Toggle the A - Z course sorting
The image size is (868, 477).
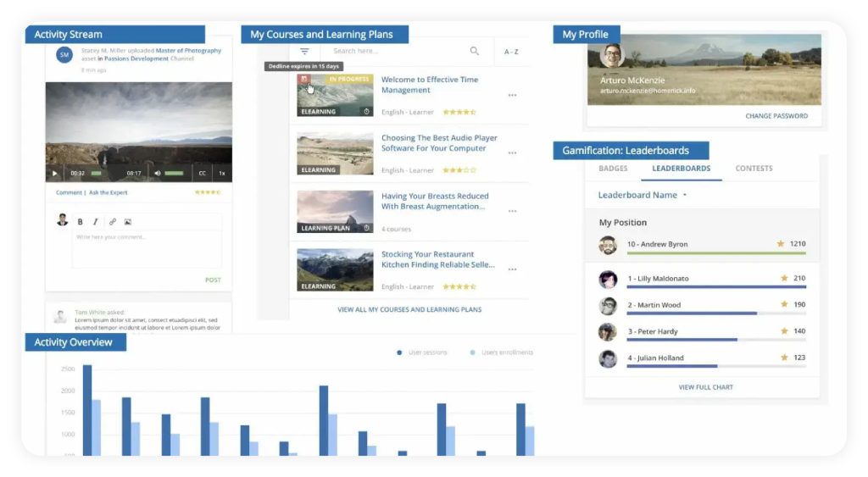(x=511, y=52)
